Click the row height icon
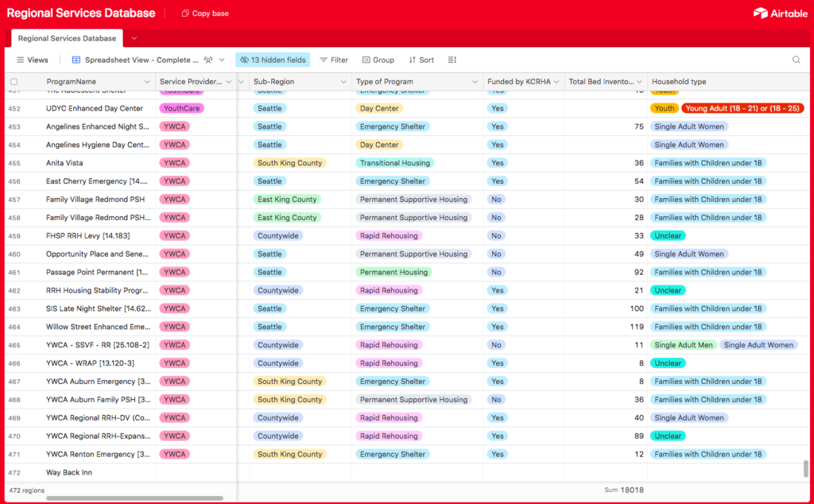The height and width of the screenshot is (504, 814). click(452, 60)
